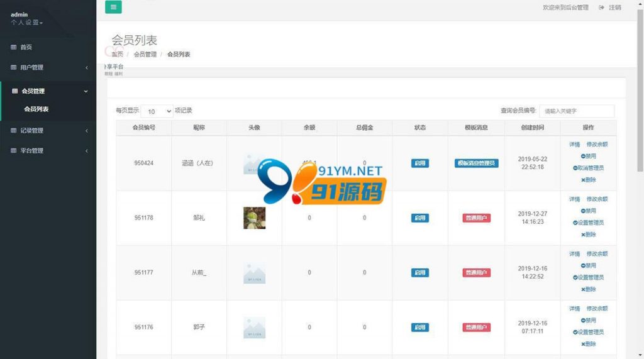Click 修改余额 for member 951178
The image size is (644, 359).
click(597, 199)
